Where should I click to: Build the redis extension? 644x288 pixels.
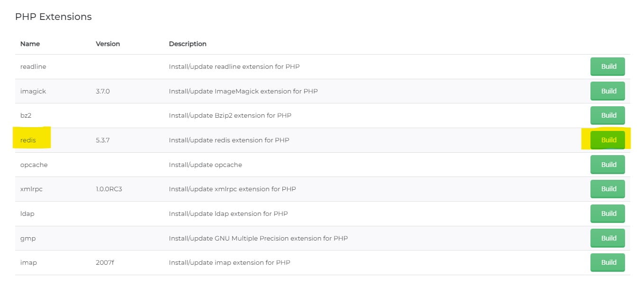tap(608, 139)
